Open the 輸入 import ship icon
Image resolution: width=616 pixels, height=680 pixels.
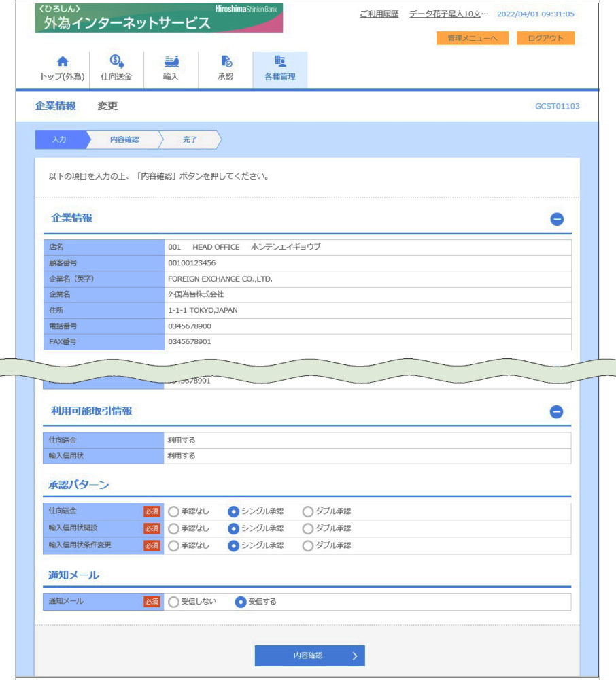171,63
